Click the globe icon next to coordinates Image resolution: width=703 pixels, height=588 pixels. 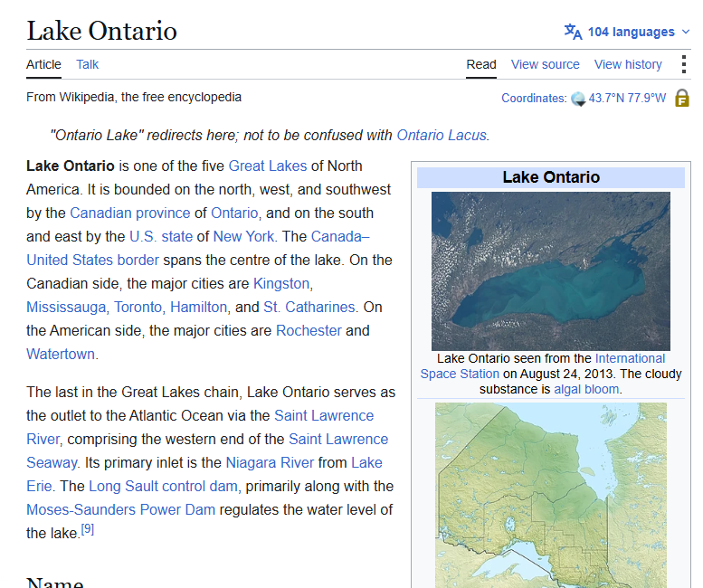pyautogui.click(x=578, y=99)
